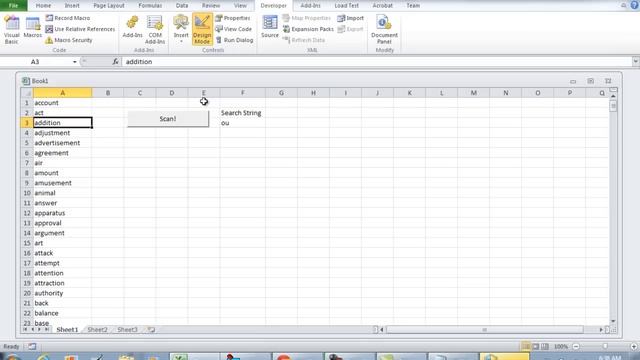Click the Select All corner button
Screen dimensions: 640x360
coord(27,93)
